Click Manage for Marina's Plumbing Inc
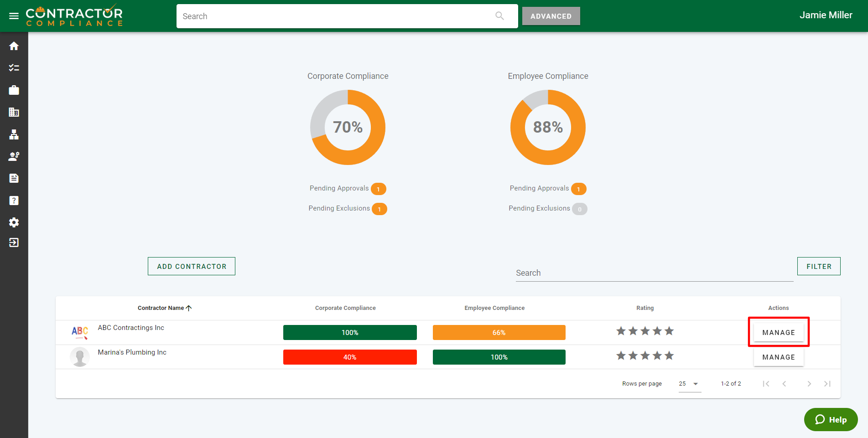Image resolution: width=868 pixels, height=438 pixels. [x=778, y=357]
